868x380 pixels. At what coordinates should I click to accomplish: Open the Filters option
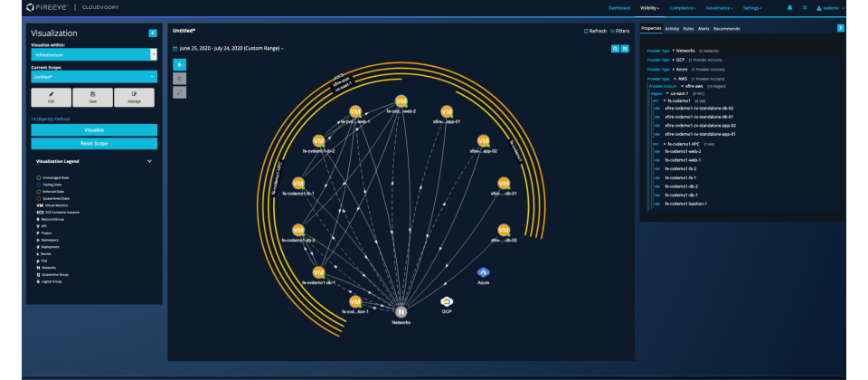point(619,31)
